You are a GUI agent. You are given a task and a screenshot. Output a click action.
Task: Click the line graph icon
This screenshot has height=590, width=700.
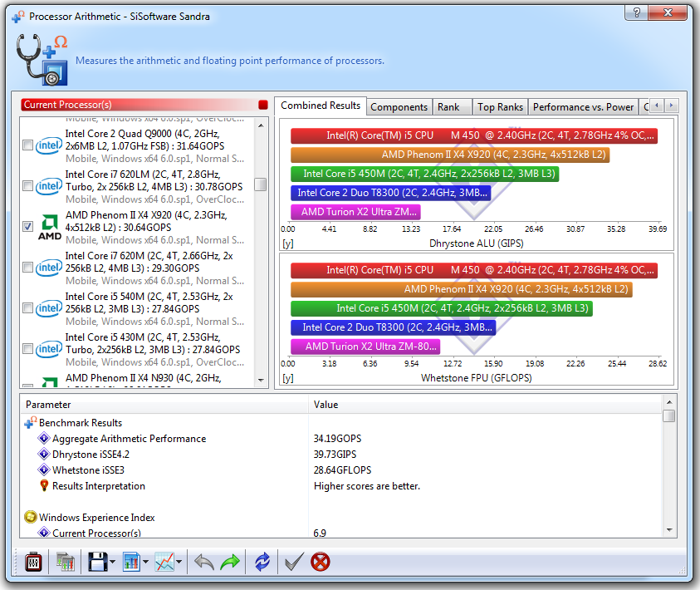point(164,562)
